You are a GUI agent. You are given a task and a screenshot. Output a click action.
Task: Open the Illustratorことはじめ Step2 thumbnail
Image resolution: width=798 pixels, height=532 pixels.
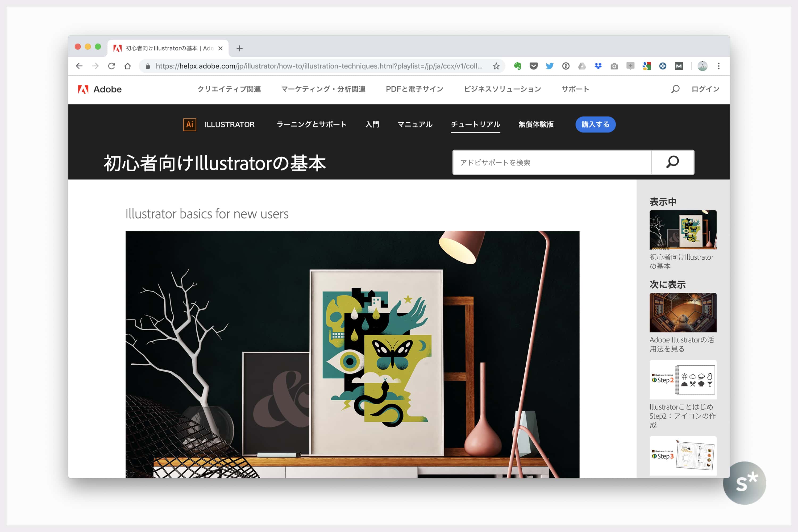coord(683,380)
